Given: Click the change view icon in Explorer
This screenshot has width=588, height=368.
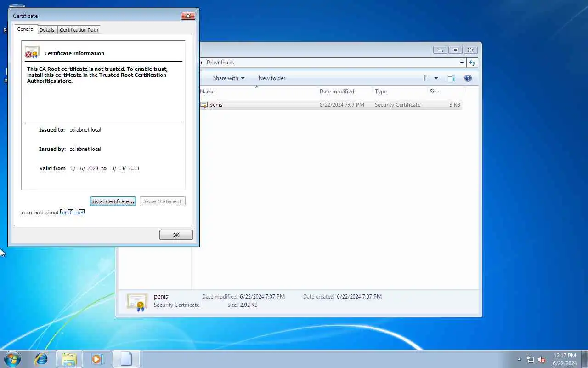Looking at the screenshot, I should (426, 78).
